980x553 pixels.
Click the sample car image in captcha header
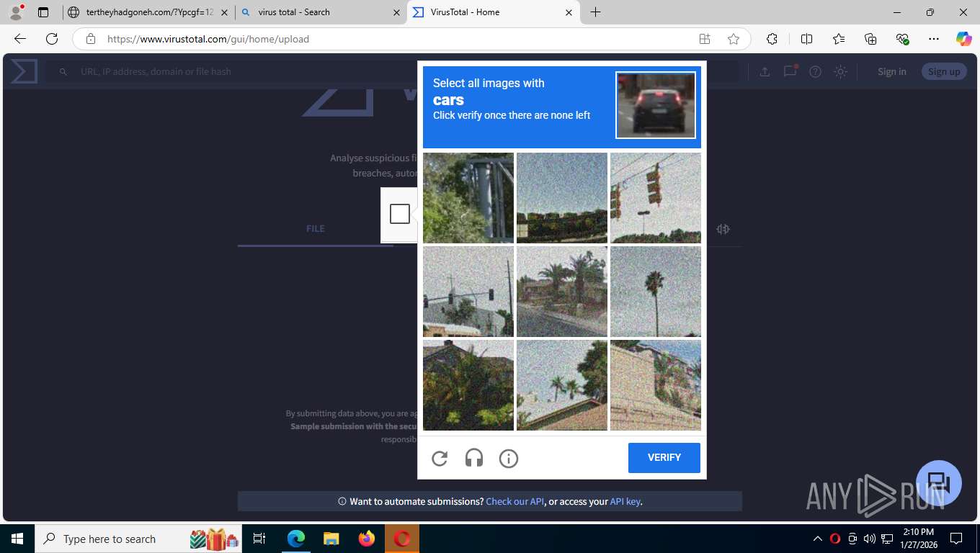click(x=656, y=105)
